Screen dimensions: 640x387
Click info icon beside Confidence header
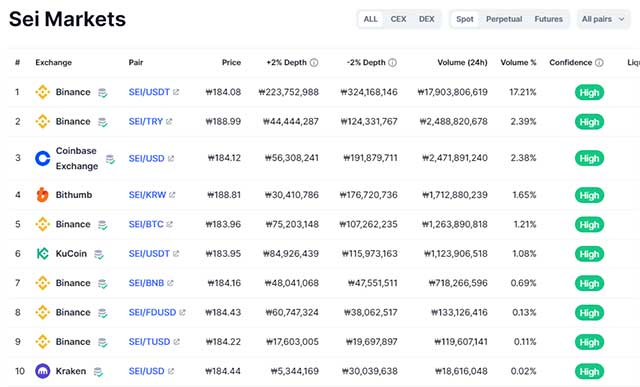point(599,62)
